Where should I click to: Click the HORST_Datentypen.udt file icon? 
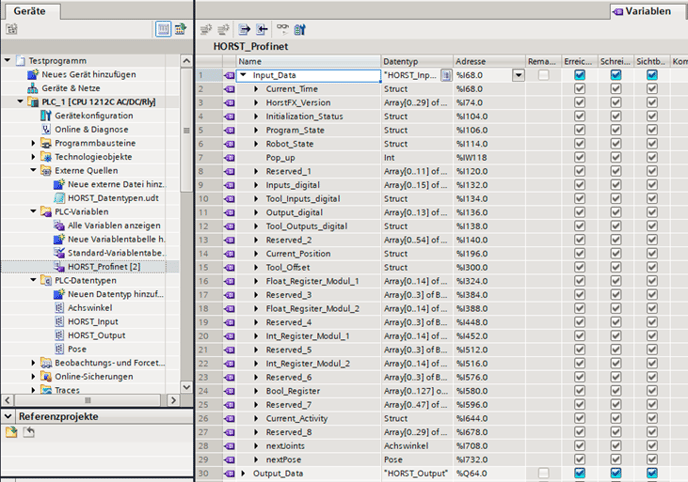(59, 198)
